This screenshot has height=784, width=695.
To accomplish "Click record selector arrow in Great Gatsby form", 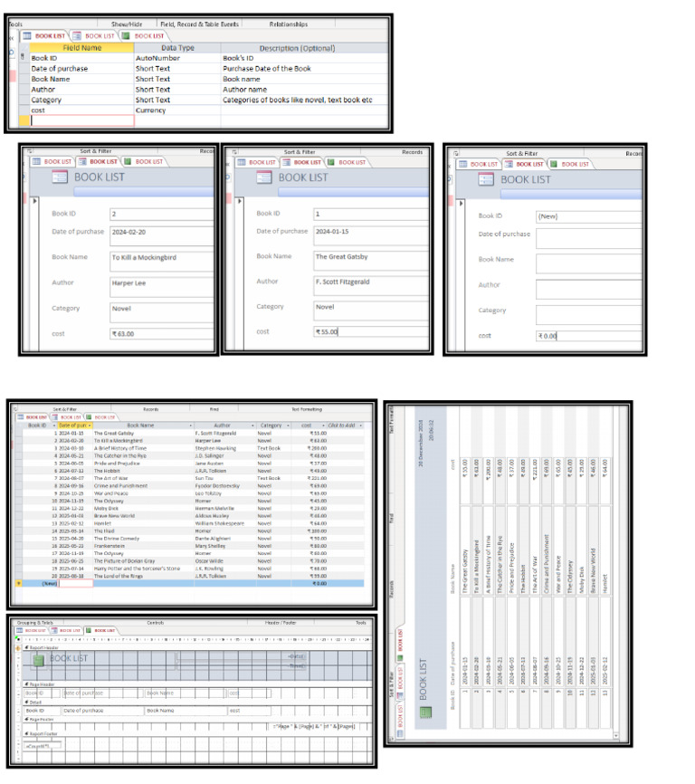I will coord(240,202).
